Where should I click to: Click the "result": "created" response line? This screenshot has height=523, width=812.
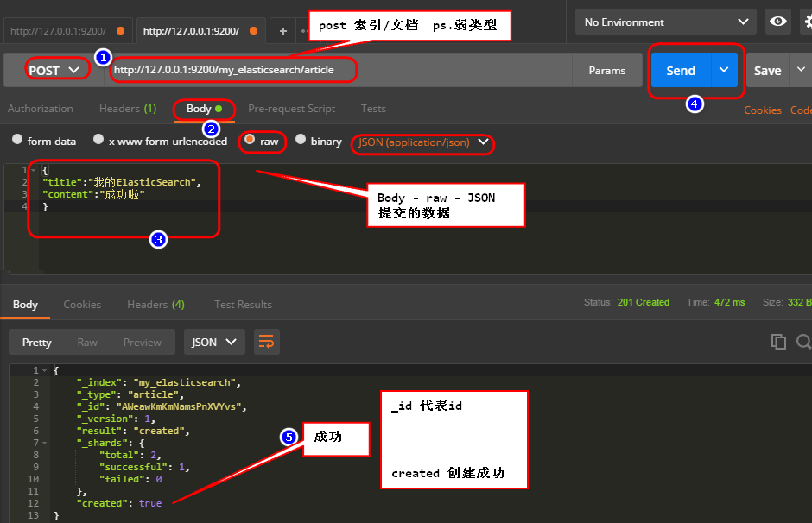pyautogui.click(x=133, y=431)
